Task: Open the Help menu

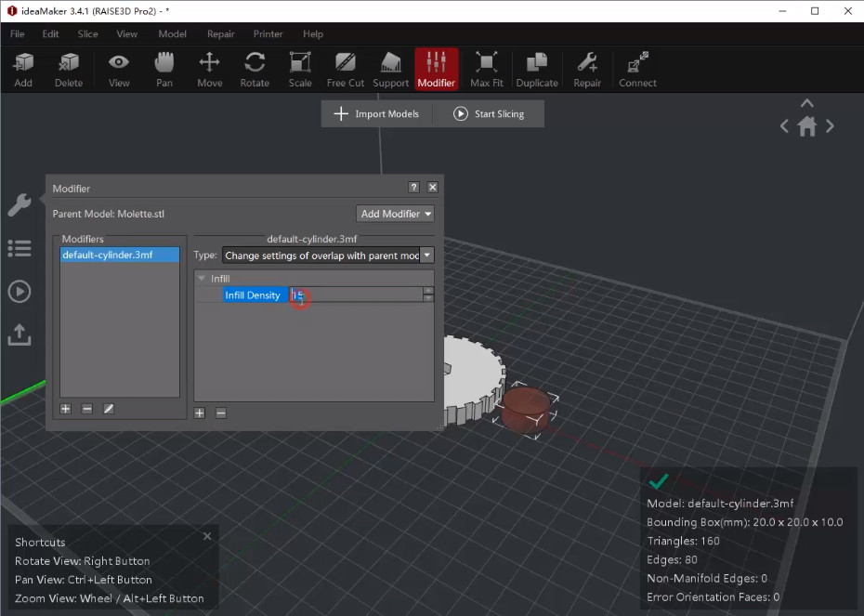Action: click(313, 34)
